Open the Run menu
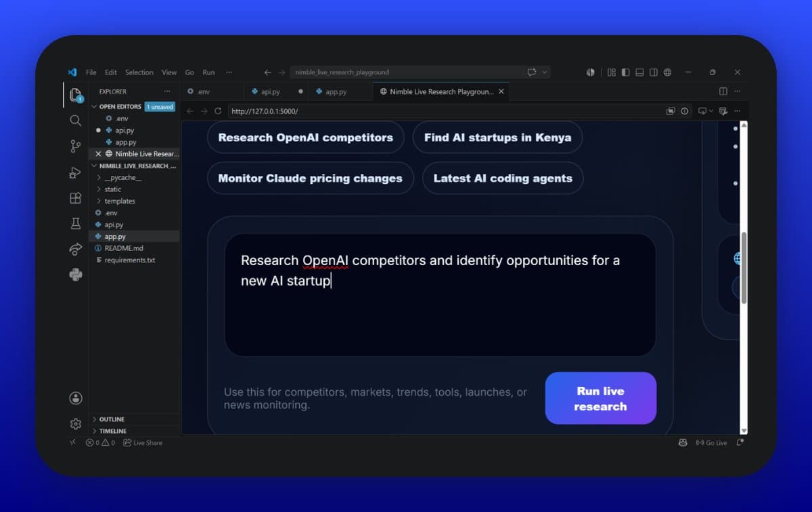 [x=208, y=72]
